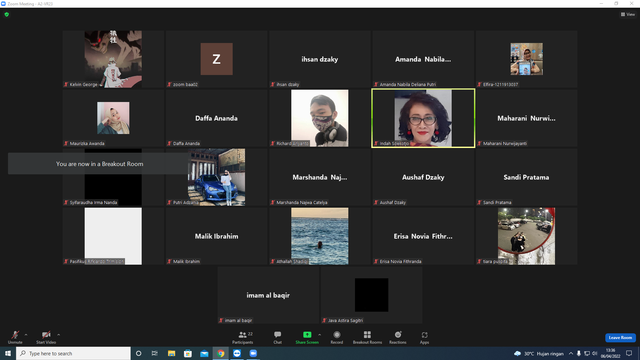Image resolution: width=640 pixels, height=360 pixels.
Task: Open Cortana circle icon on taskbar
Action: [x=139, y=353]
